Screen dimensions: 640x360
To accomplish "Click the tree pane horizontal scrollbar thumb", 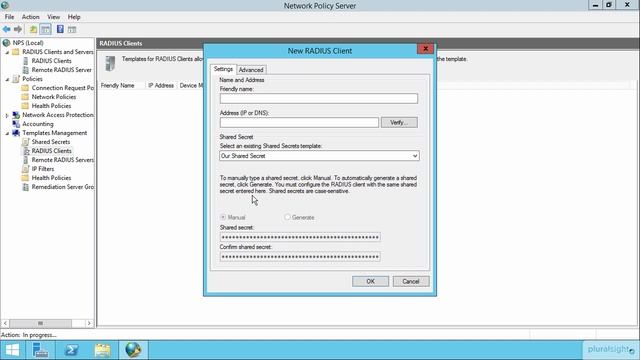I will [x=40, y=323].
